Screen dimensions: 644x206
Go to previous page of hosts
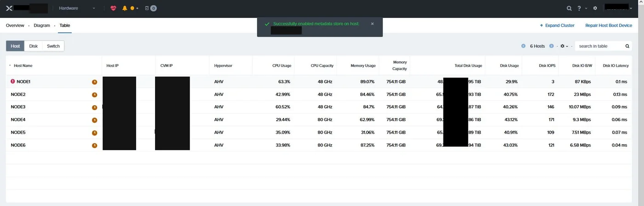pyautogui.click(x=523, y=46)
